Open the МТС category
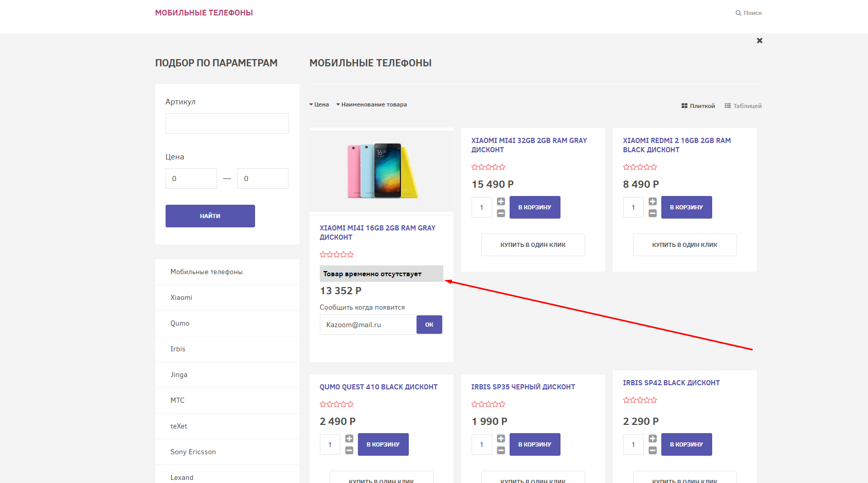This screenshot has height=483, width=868. point(227,401)
